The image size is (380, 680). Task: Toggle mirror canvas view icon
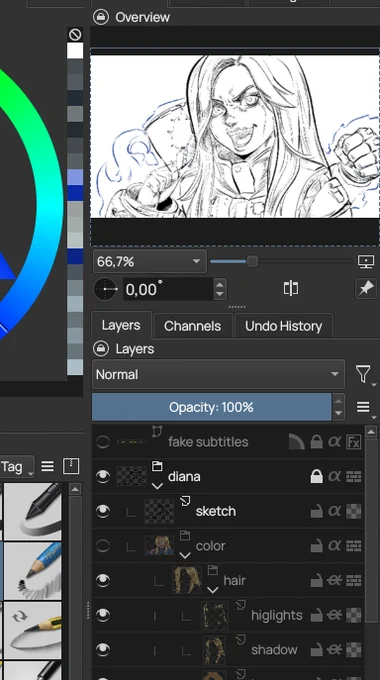coord(291,288)
